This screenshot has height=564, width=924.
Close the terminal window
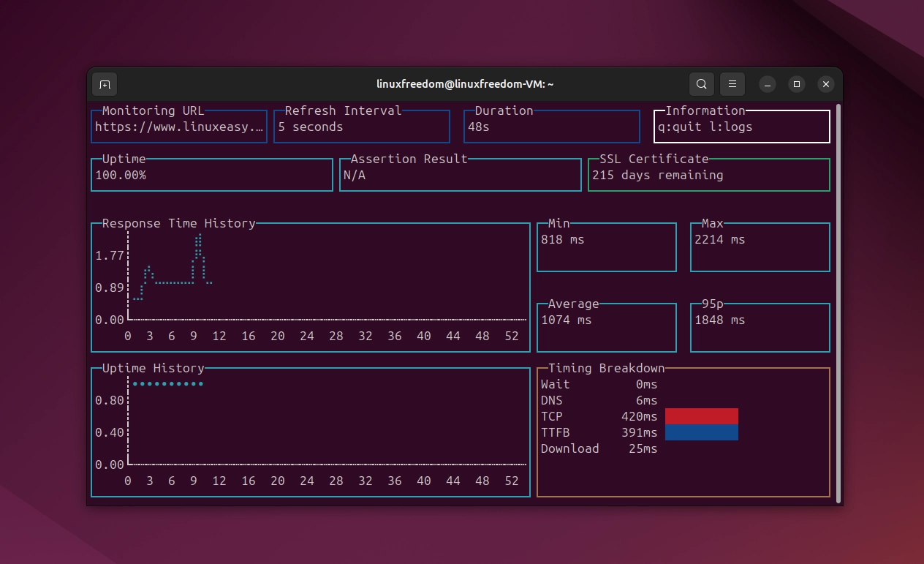point(826,84)
